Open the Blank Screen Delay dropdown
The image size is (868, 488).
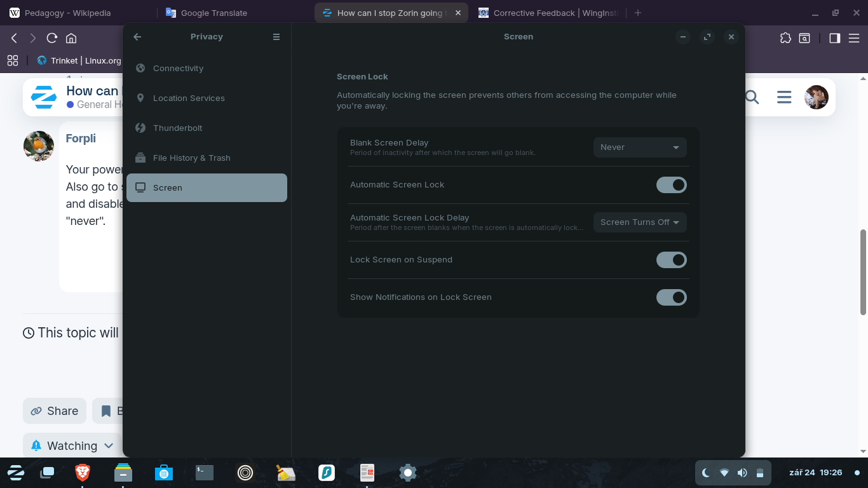point(639,147)
